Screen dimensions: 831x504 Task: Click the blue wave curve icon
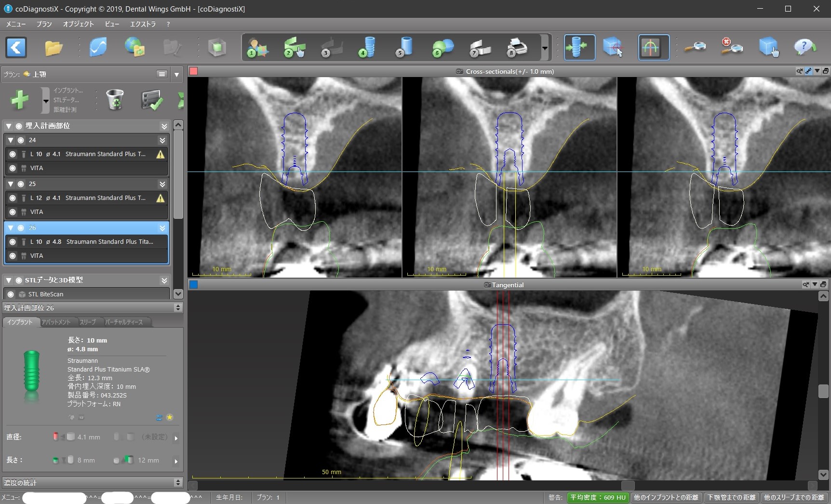click(x=98, y=47)
